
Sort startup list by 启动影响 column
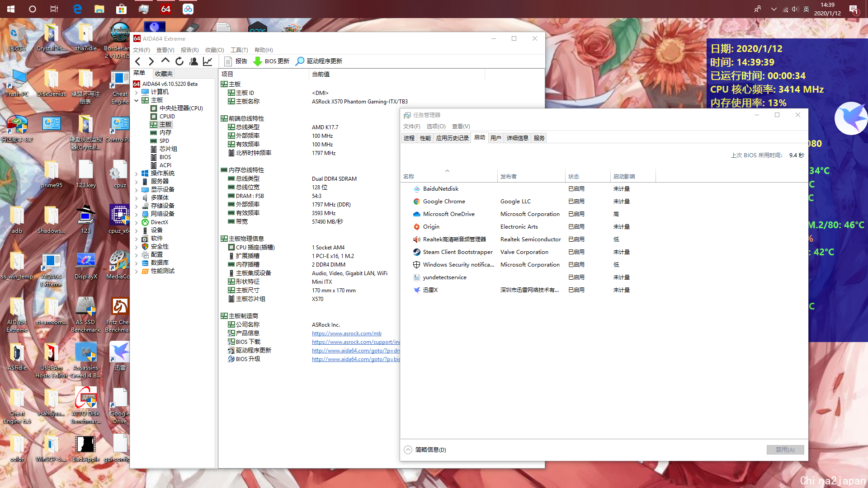[632, 176]
